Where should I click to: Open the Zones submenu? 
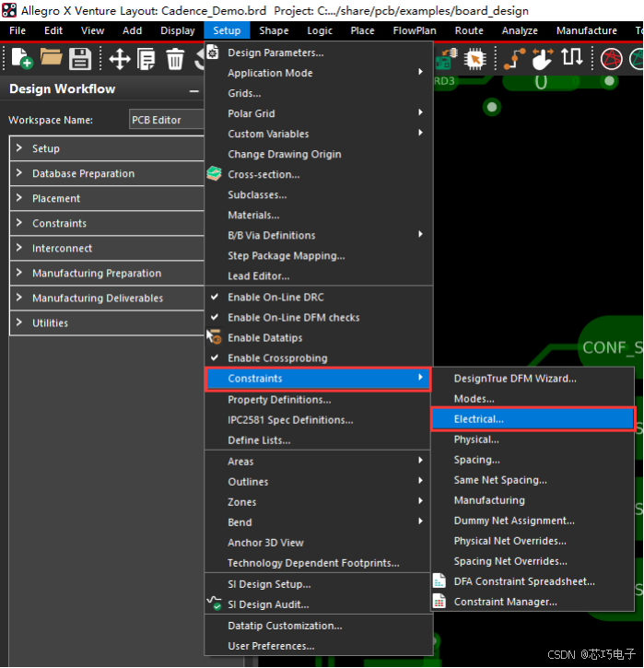click(319, 502)
